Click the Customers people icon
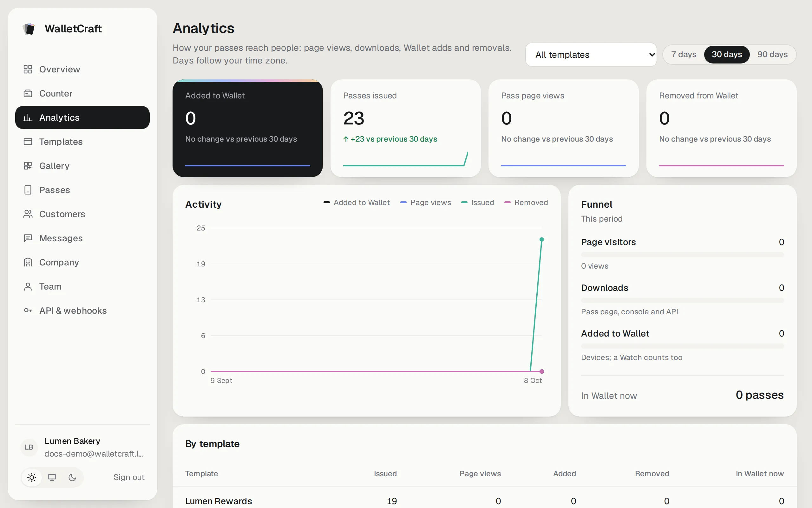This screenshot has width=812, height=508. [x=28, y=214]
